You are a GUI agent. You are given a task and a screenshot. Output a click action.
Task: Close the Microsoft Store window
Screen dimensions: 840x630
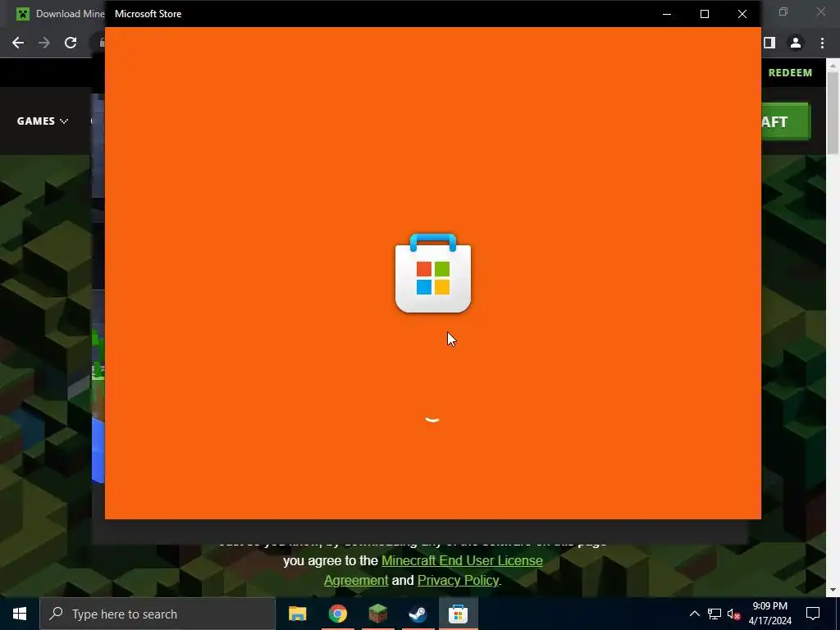click(742, 14)
